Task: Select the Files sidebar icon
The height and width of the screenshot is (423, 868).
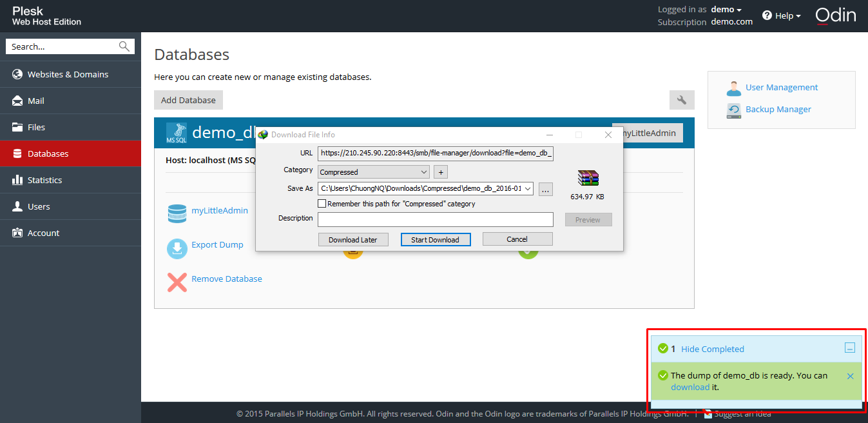Action: [x=17, y=126]
